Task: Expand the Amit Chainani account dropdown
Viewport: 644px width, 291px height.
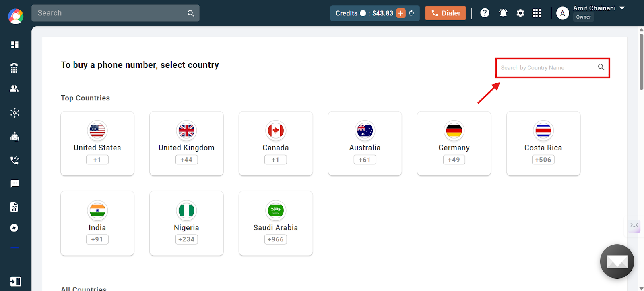Action: pos(622,8)
